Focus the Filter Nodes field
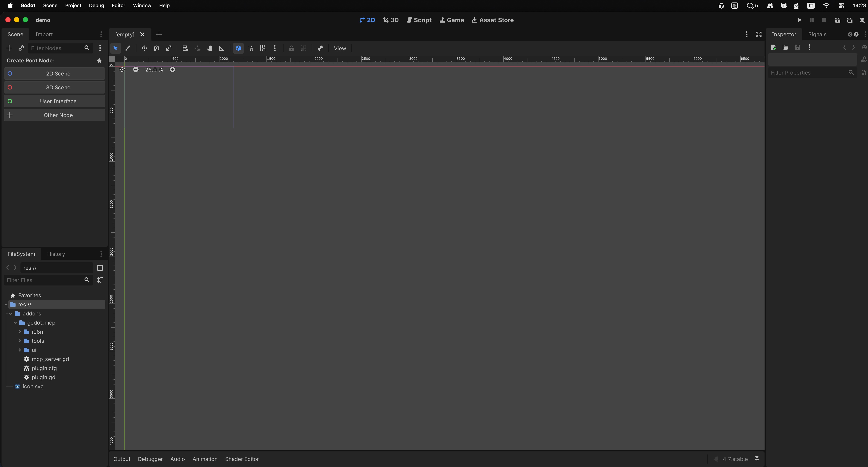Viewport: 868px width, 467px height. (61, 48)
